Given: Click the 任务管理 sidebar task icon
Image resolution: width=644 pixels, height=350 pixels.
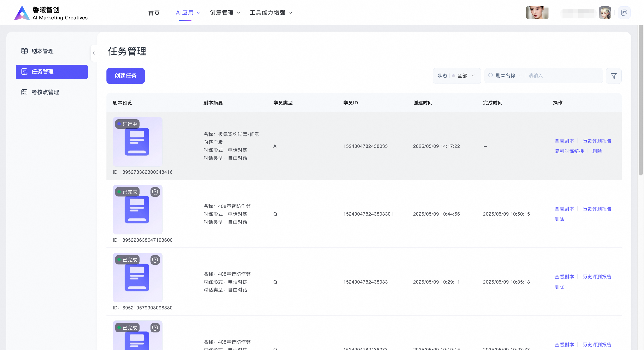Looking at the screenshot, I should coord(24,72).
